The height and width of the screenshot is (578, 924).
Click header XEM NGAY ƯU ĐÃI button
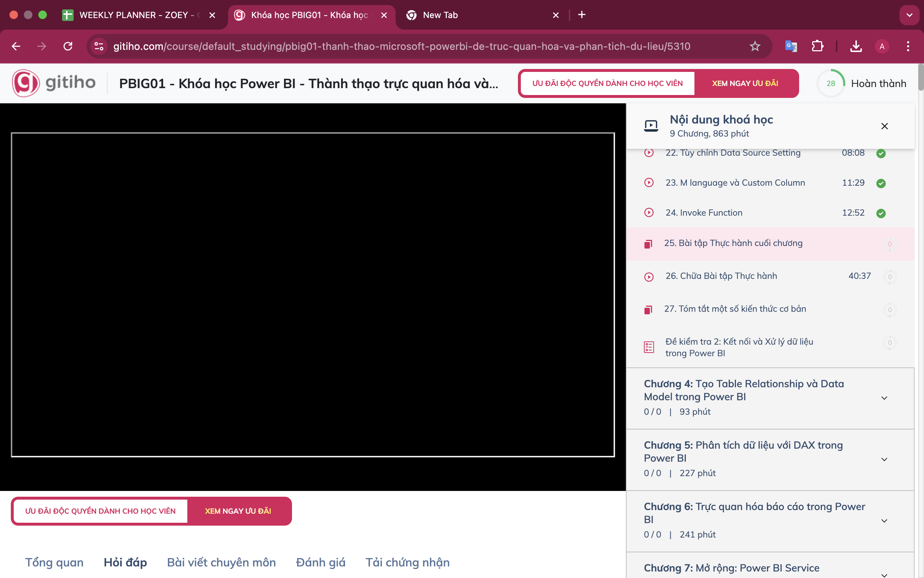745,83
